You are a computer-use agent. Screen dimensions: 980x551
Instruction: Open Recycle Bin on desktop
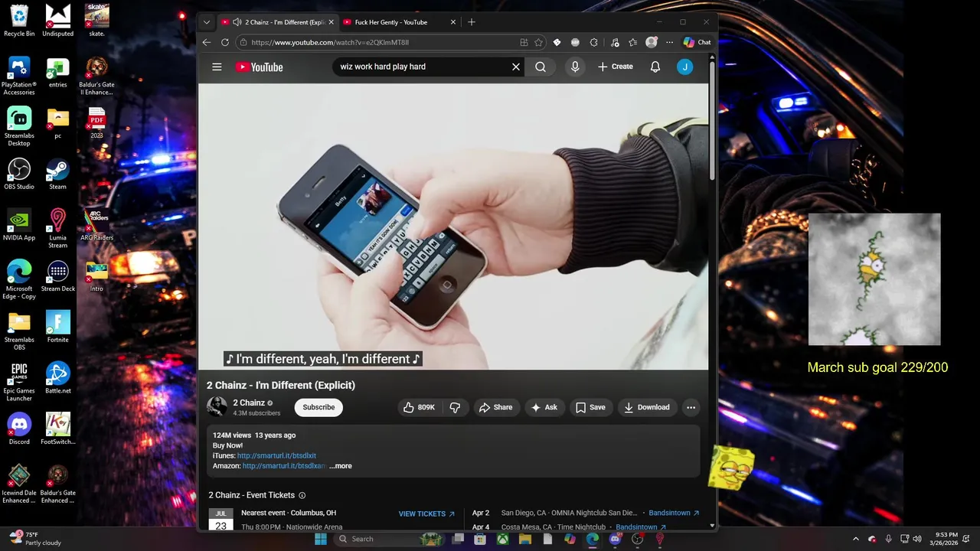click(x=19, y=21)
